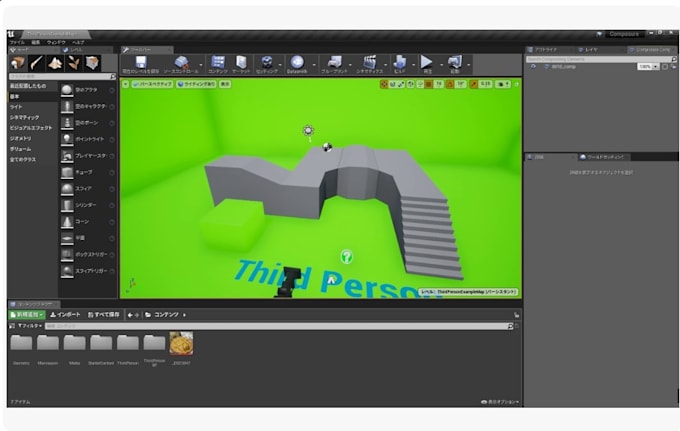Select the rotate gizmo mode in viewport
Image resolution: width=680 pixels, height=431 pixels.
pos(392,84)
